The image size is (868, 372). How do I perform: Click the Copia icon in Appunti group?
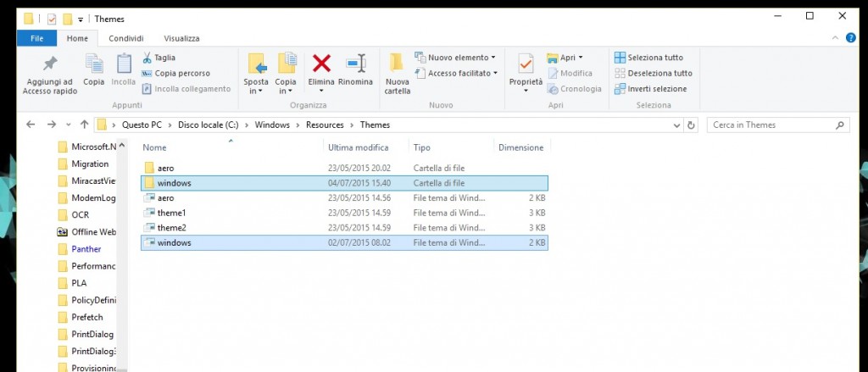coord(94,64)
